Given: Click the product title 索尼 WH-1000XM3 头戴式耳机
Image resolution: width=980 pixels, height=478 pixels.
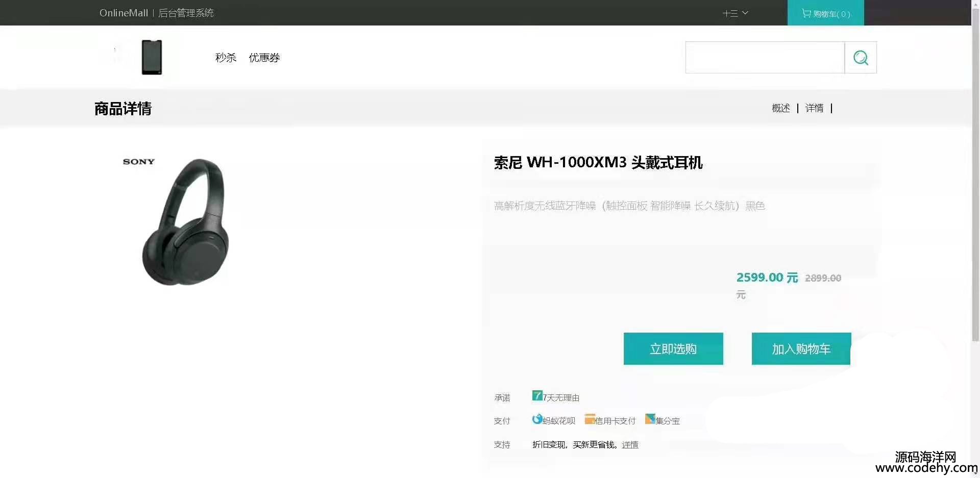Looking at the screenshot, I should click(x=598, y=163).
